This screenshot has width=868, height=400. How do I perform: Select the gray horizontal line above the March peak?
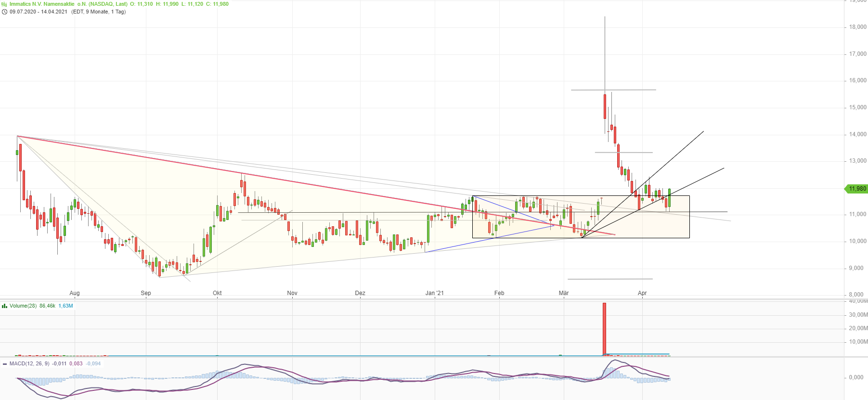pos(613,90)
